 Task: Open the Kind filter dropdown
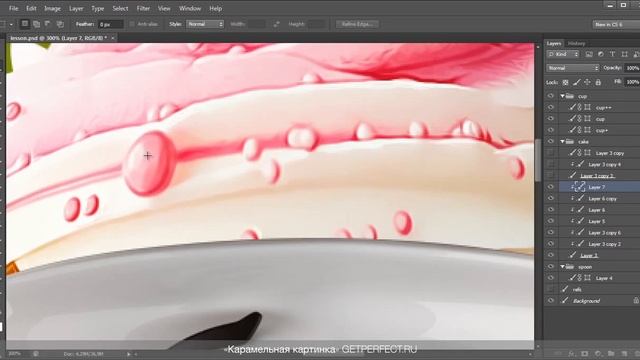(563, 54)
